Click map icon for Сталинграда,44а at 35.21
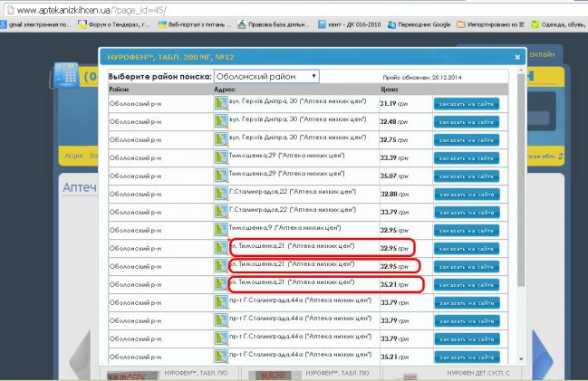The width and height of the screenshot is (588, 381). click(x=221, y=357)
